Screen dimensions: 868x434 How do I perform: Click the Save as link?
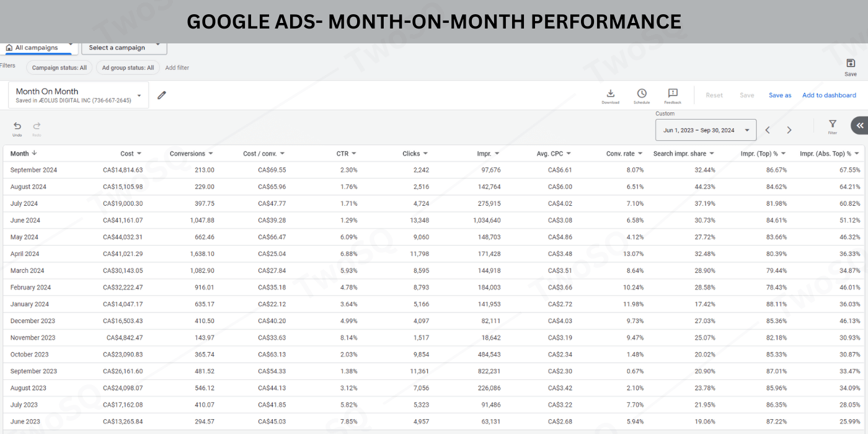[780, 95]
